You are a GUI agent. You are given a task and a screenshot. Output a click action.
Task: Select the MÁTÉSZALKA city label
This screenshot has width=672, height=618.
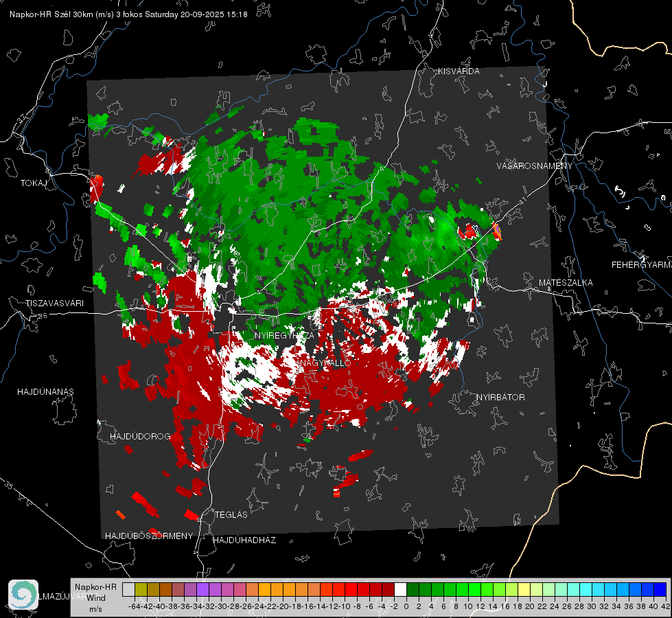[x=566, y=283]
